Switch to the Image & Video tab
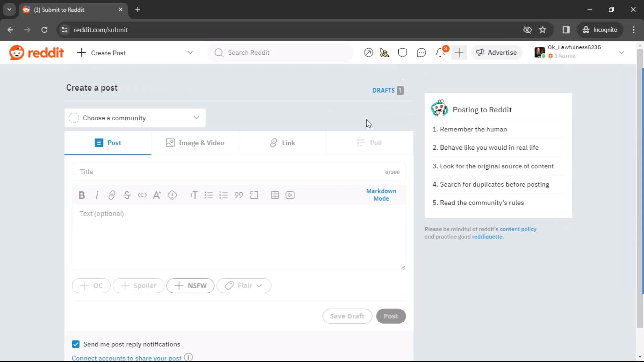Viewport: 644px width, 362px height. (195, 143)
